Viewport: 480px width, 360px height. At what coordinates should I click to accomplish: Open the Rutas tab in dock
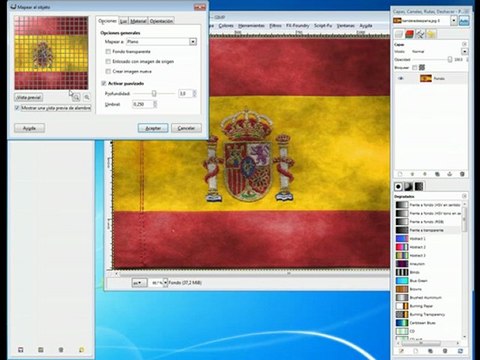(420, 34)
